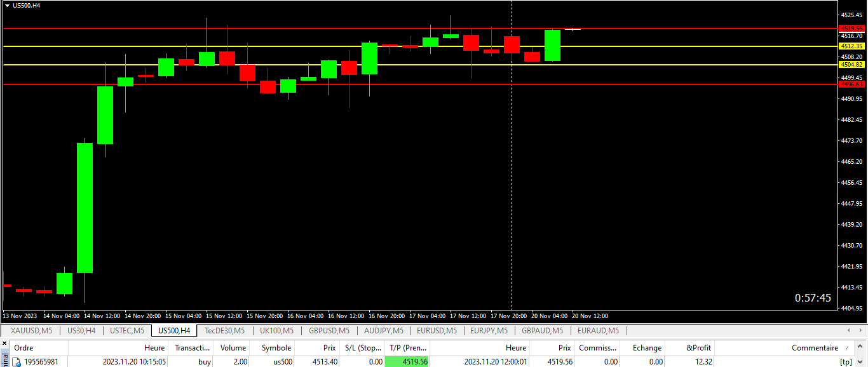Viewport: 868px width, 367px height.
Task: Click the close time 2023.11.20 12:00:01
Action: pyautogui.click(x=496, y=362)
